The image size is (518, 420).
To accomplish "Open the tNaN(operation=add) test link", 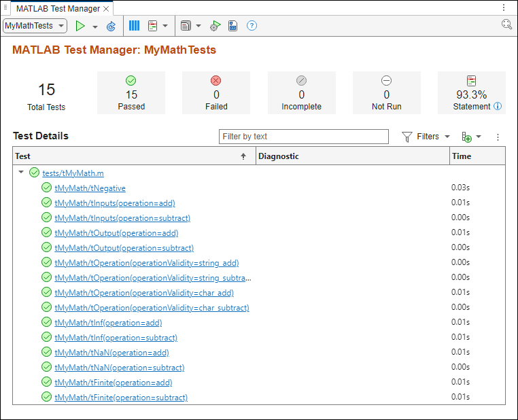I will coord(111,353).
